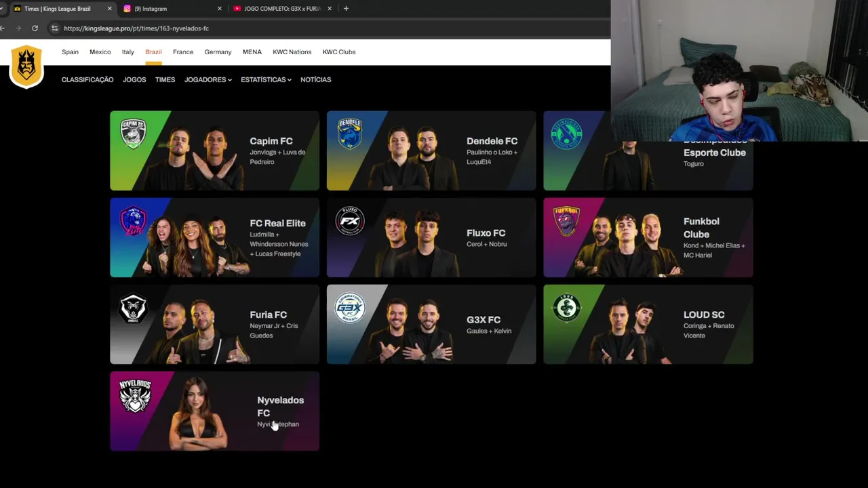Click the Furia FC panther crest

(133, 308)
